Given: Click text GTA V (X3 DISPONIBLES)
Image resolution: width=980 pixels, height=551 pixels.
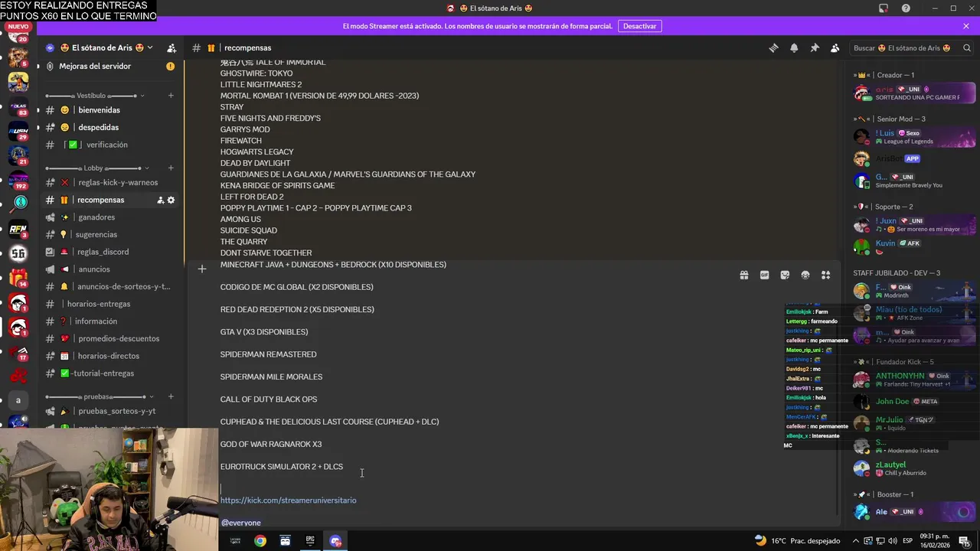Looking at the screenshot, I should click(x=264, y=332).
